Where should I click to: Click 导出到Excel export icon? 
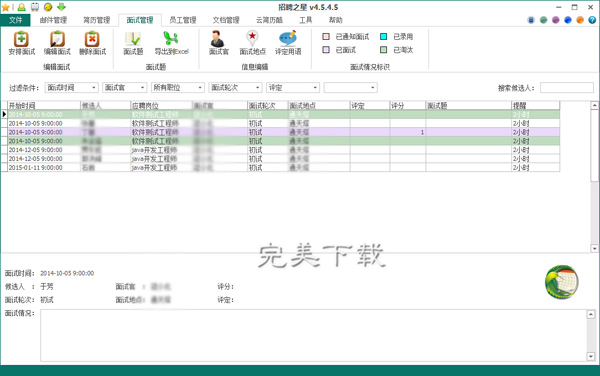(x=171, y=39)
